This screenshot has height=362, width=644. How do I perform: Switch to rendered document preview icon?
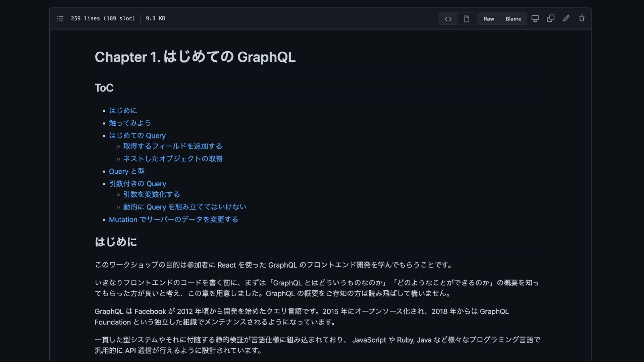466,19
